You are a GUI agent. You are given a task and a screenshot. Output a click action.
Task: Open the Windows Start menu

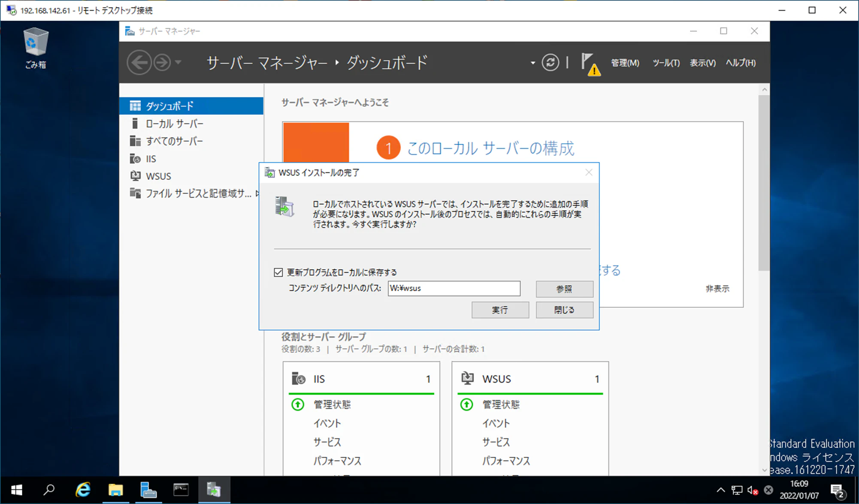pyautogui.click(x=16, y=490)
